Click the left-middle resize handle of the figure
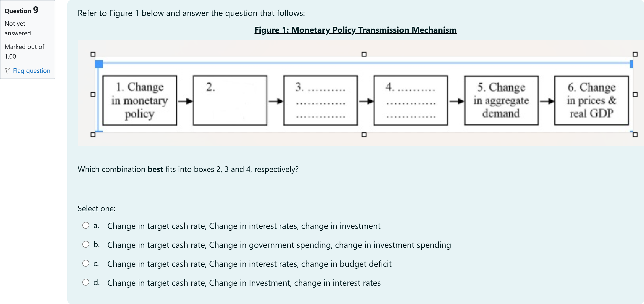 [x=93, y=94]
